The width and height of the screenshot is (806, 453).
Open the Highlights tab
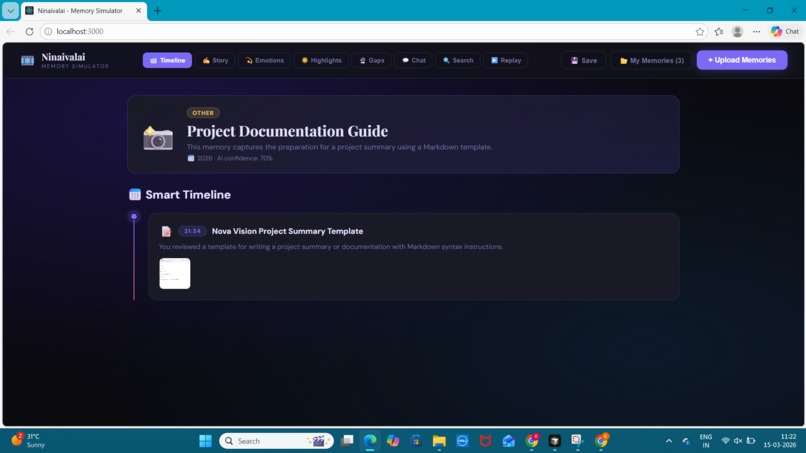pyautogui.click(x=321, y=60)
